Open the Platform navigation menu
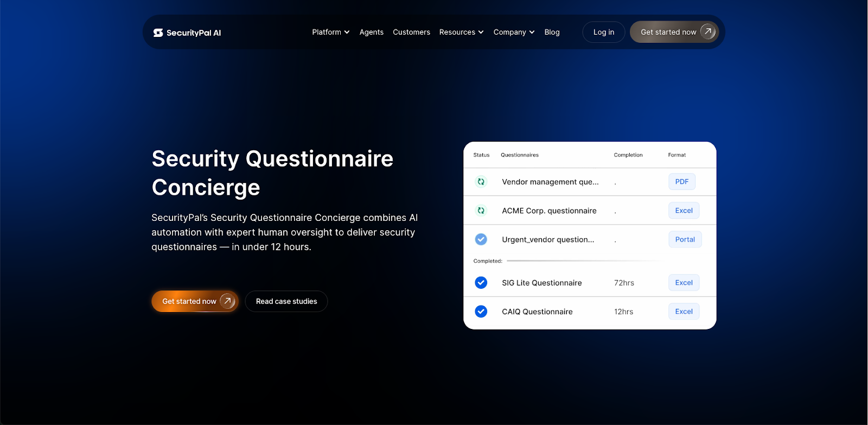The width and height of the screenshot is (868, 425). click(x=331, y=32)
